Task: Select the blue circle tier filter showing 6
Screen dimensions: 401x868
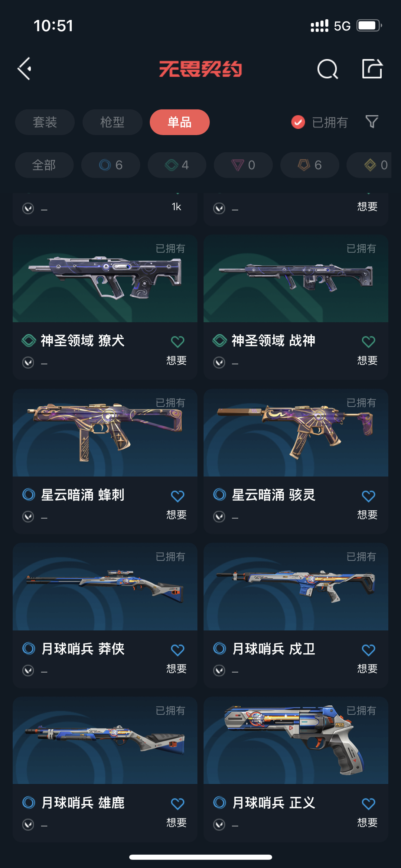Action: [x=111, y=165]
